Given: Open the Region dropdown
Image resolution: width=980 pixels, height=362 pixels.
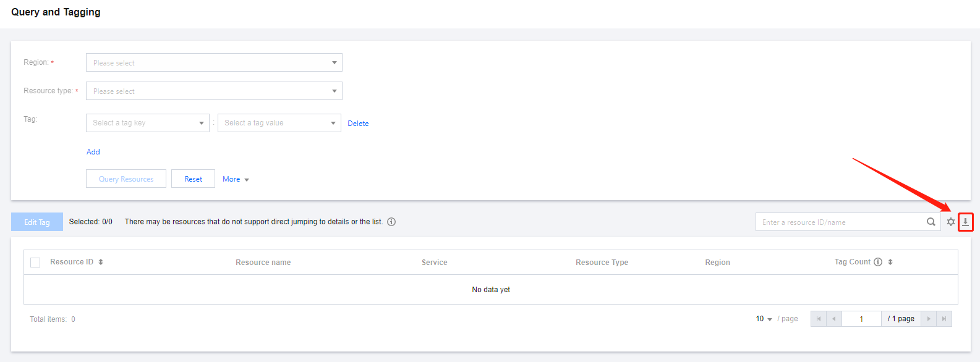Looking at the screenshot, I should click(214, 62).
